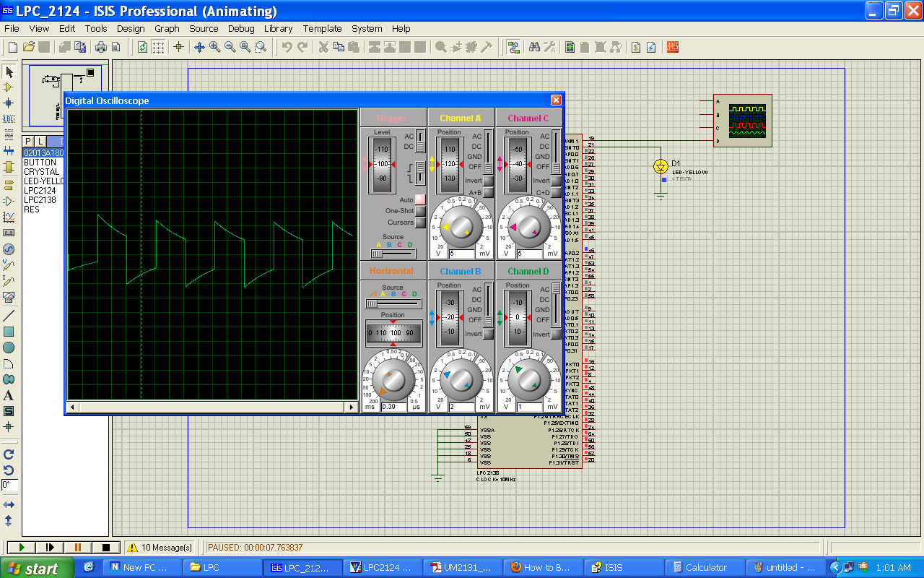
Task: Click the P pick devices button
Action: pos(28,141)
